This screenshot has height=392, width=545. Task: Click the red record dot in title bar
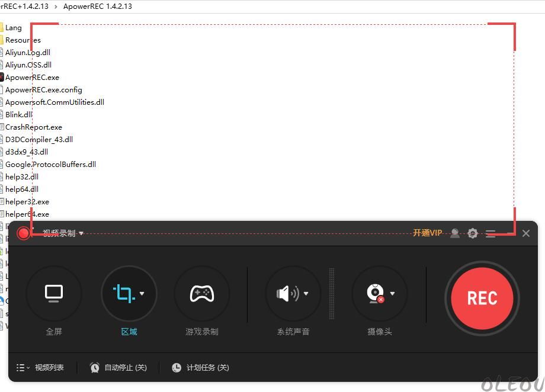tap(24, 233)
